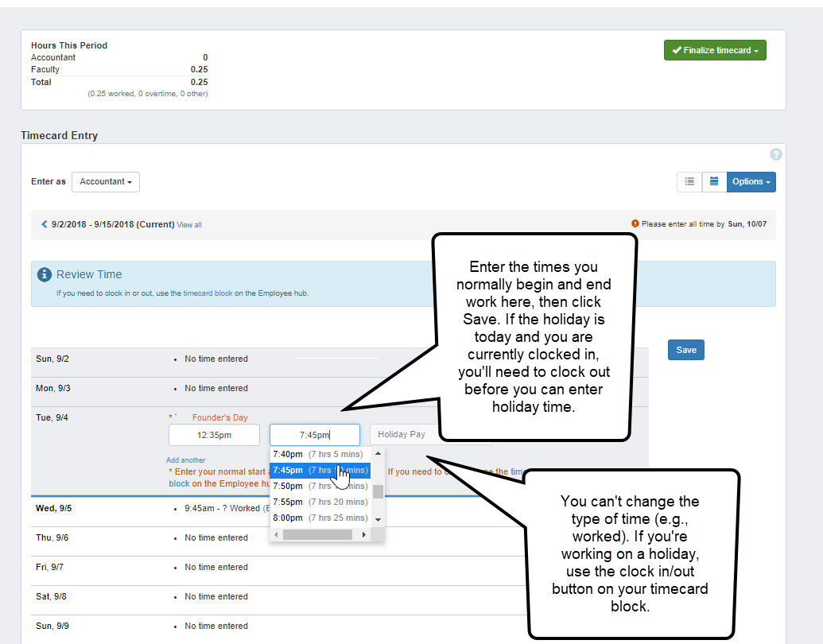823x644 pixels.
Task: Click the Tue, 9/4 row label
Action: click(x=52, y=417)
